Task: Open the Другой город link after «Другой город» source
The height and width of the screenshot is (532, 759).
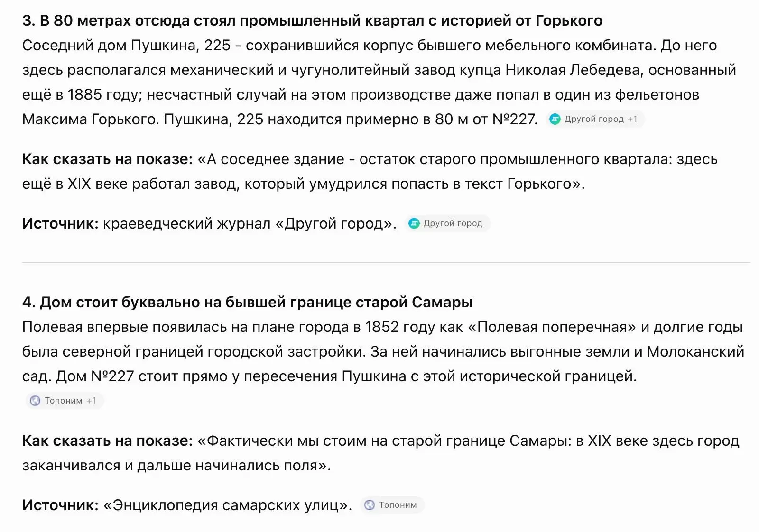Action: 453,223
